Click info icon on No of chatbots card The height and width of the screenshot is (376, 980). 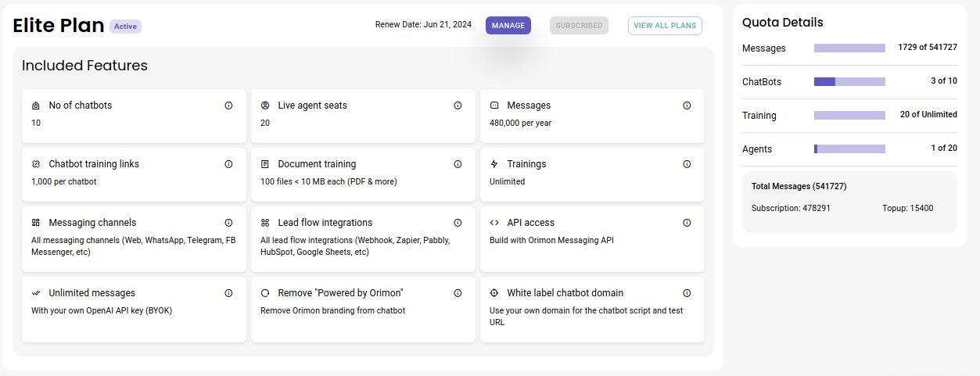[228, 106]
